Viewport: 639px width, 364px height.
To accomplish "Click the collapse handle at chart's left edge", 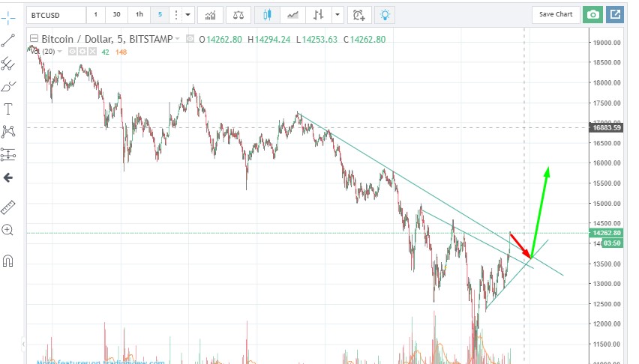I will 23,344.
